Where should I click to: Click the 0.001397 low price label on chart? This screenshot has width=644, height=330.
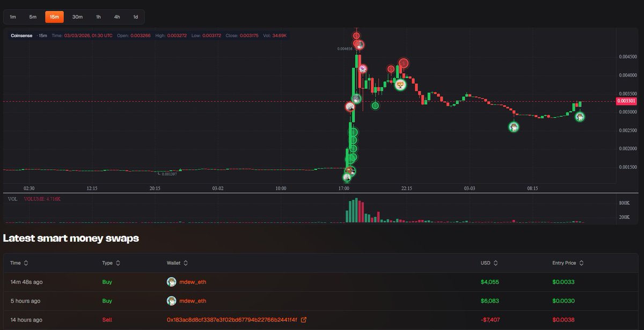pos(170,174)
